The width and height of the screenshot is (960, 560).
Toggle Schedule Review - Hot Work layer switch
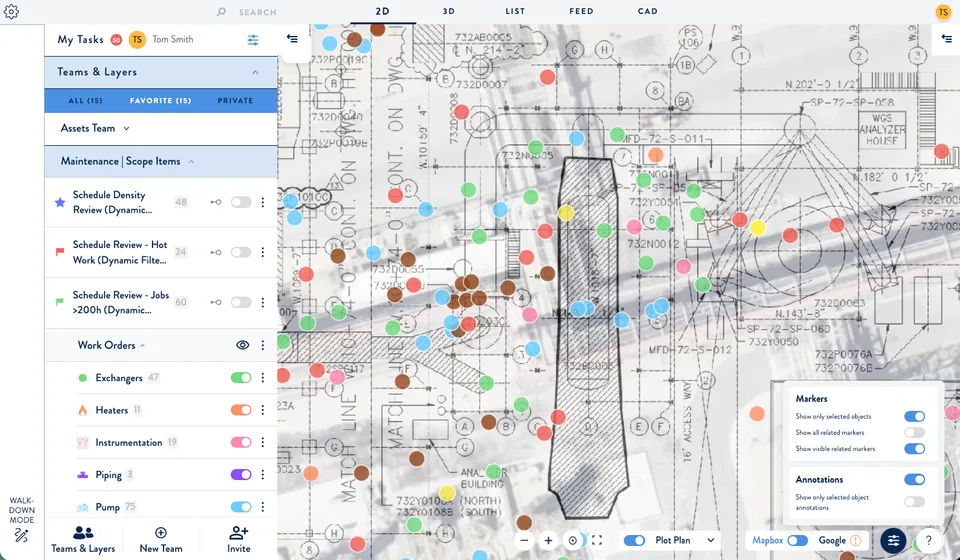tap(241, 252)
